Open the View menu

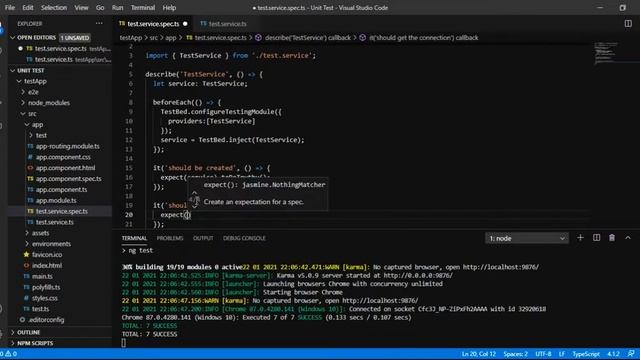[x=81, y=7]
